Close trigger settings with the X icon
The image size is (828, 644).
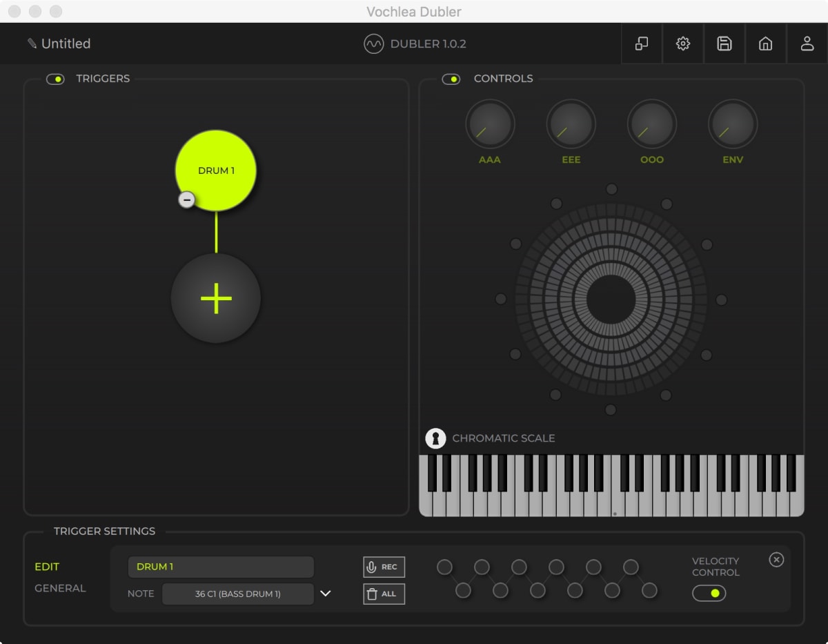coord(776,560)
